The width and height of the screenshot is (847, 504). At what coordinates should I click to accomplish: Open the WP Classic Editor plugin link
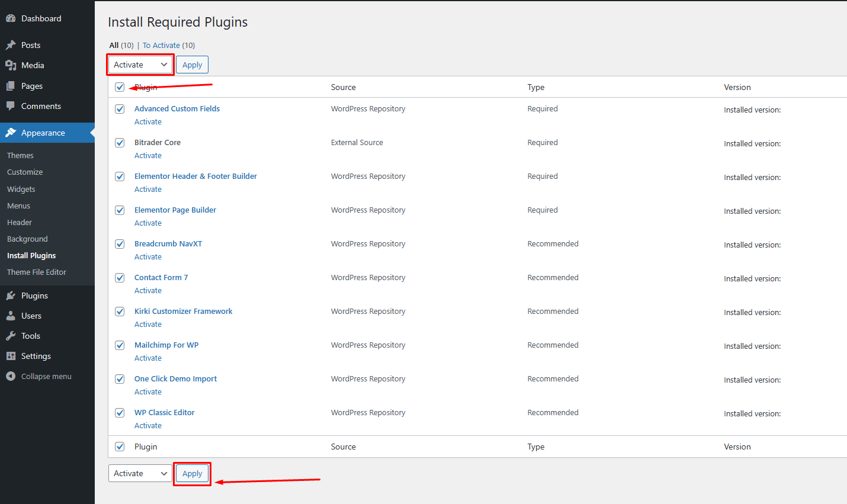[x=164, y=412]
